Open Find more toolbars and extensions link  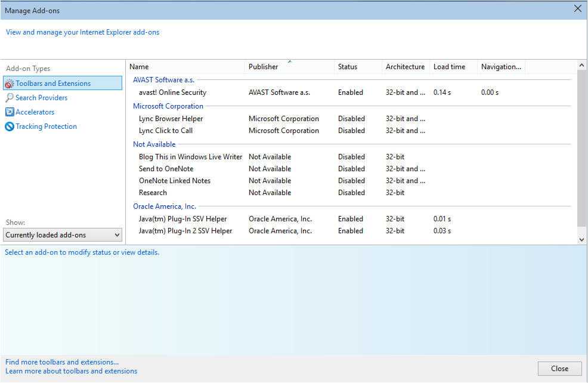(x=62, y=362)
